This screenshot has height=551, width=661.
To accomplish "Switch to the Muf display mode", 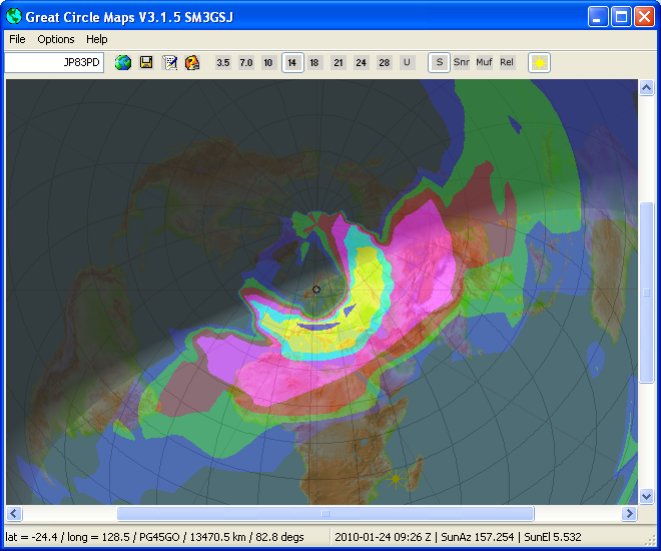I will point(484,63).
